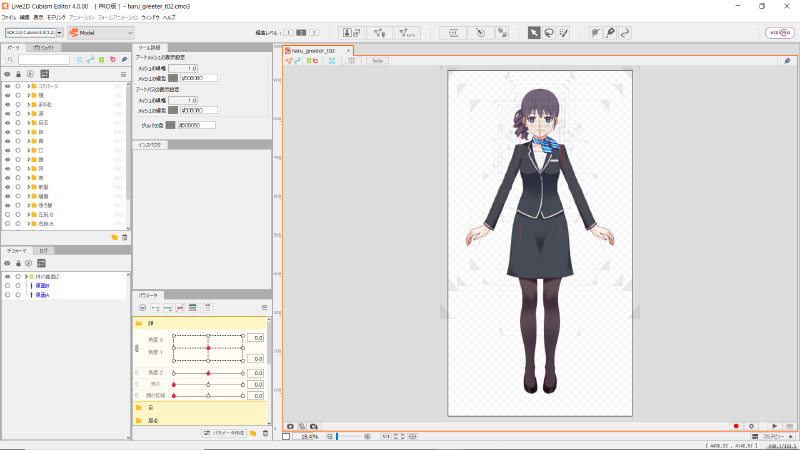Viewport: 800px width, 450px height.
Task: Click the 角度 Z parameter slider
Action: tap(208, 373)
